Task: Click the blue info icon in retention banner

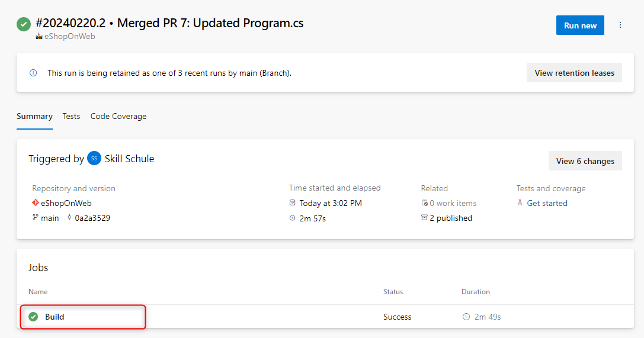Action: [x=33, y=73]
